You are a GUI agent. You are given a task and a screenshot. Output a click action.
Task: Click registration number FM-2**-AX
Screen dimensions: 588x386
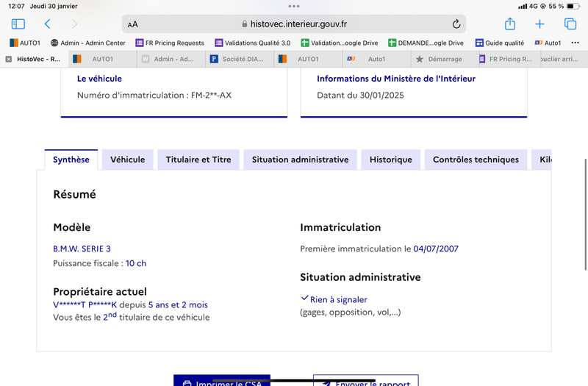(x=211, y=96)
